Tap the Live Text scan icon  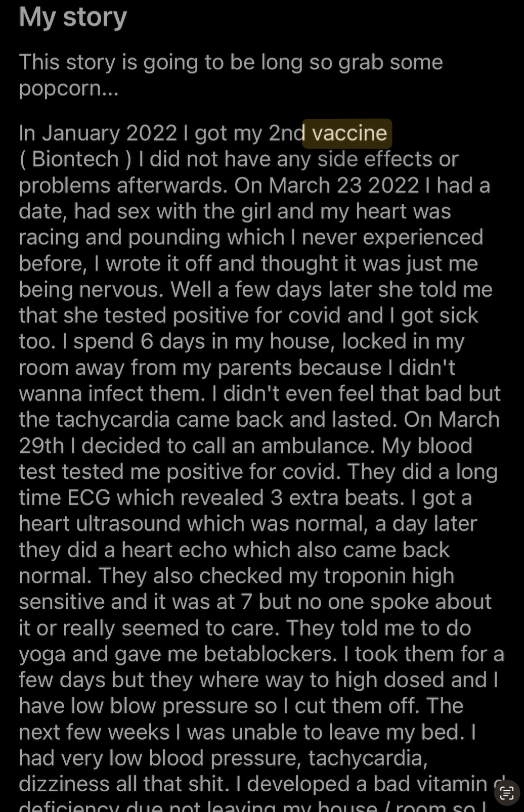coord(507,792)
